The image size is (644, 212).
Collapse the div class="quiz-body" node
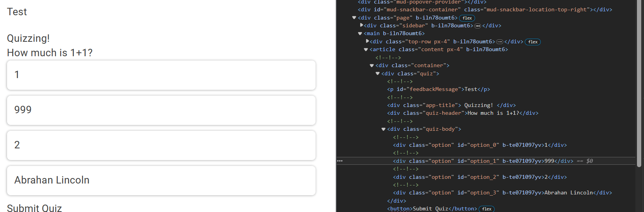coord(384,129)
